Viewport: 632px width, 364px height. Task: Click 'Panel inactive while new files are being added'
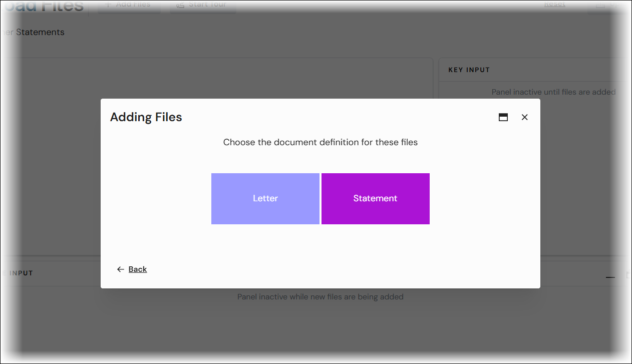coord(321,297)
